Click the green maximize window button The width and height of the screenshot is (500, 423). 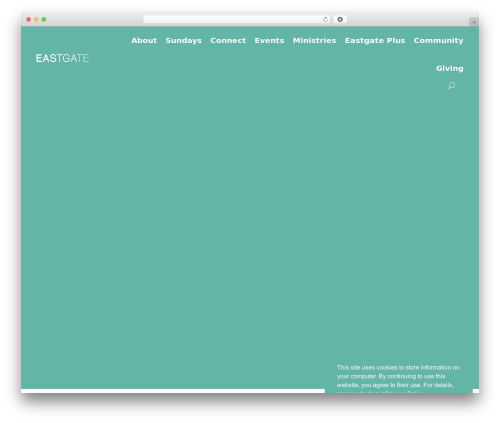click(44, 19)
